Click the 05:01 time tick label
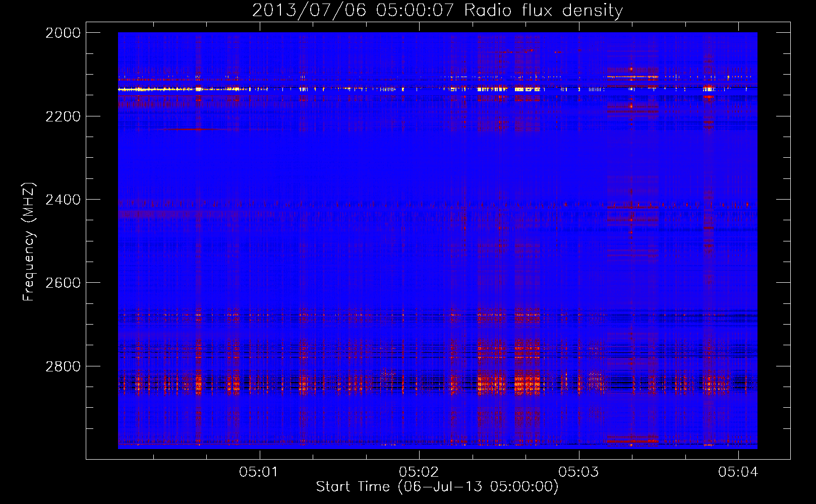 259,472
